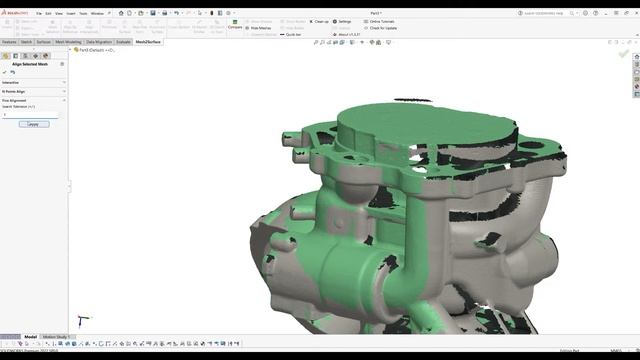The width and height of the screenshot is (640, 360).
Task: Expand the Part3 flyout tree in viewport
Action: click(x=71, y=50)
